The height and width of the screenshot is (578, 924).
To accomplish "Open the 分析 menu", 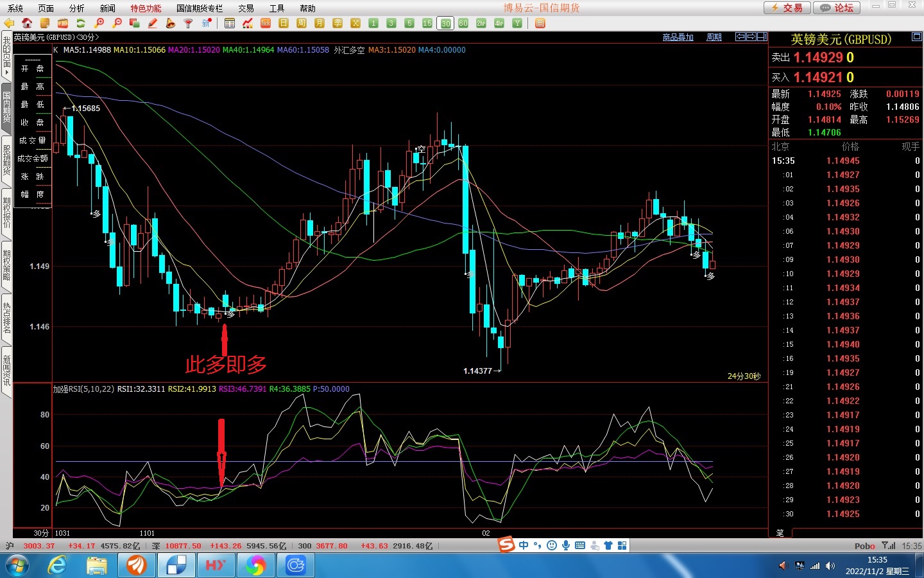I will coord(77,8).
